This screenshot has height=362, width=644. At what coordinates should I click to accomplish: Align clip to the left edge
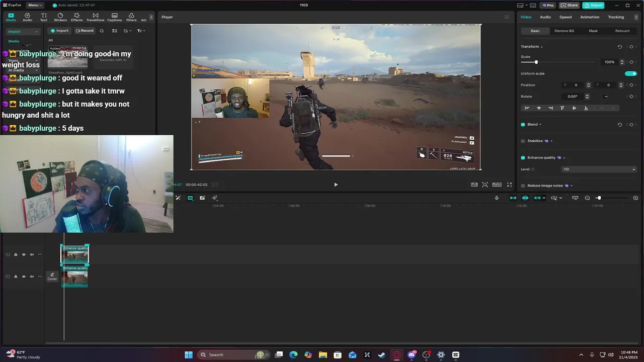(527, 108)
